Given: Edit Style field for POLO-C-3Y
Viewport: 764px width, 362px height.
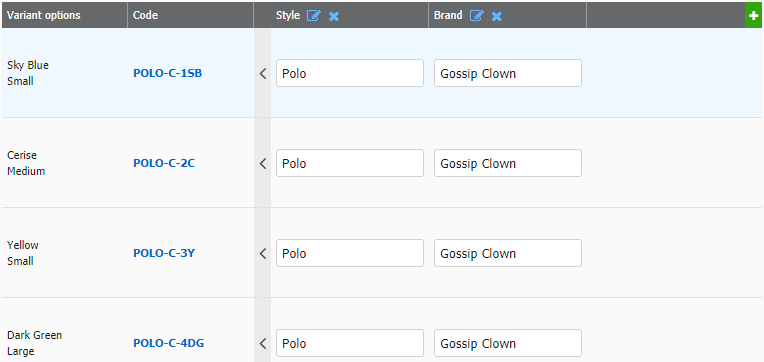Looking at the screenshot, I should click(350, 253).
